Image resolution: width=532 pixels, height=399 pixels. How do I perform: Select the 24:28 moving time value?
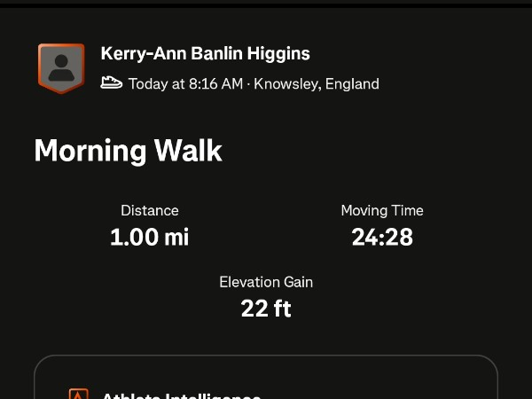click(382, 237)
